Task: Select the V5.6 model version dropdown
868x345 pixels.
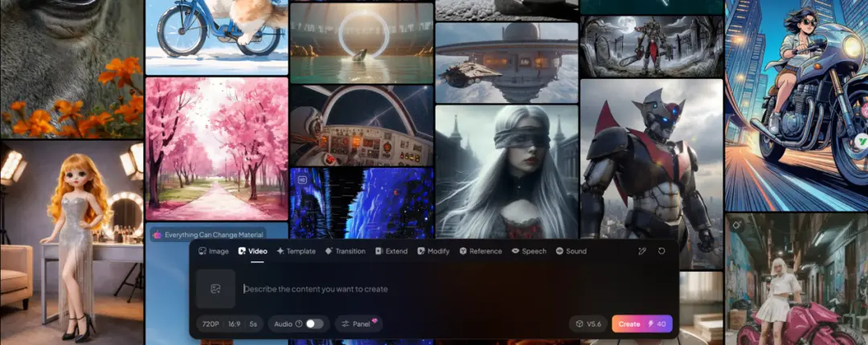Action: click(588, 324)
